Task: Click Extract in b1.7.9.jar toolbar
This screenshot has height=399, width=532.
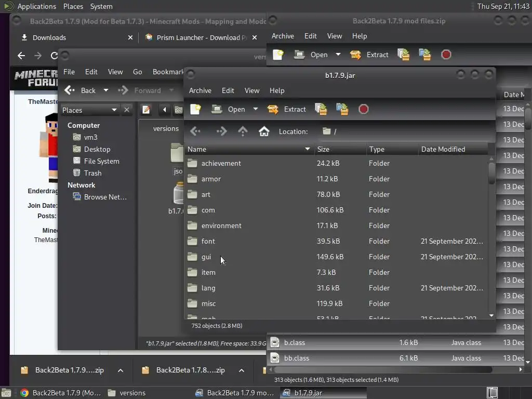Action: [x=286, y=109]
